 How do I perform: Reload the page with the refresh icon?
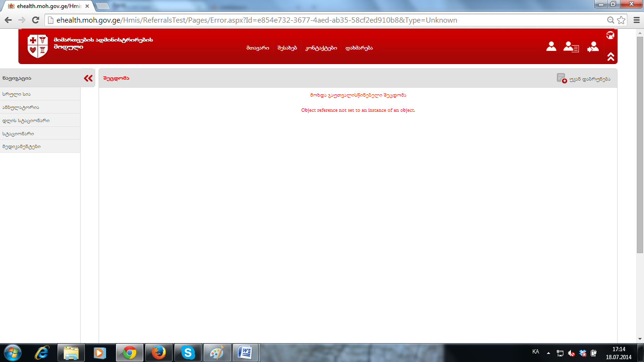tap(35, 20)
